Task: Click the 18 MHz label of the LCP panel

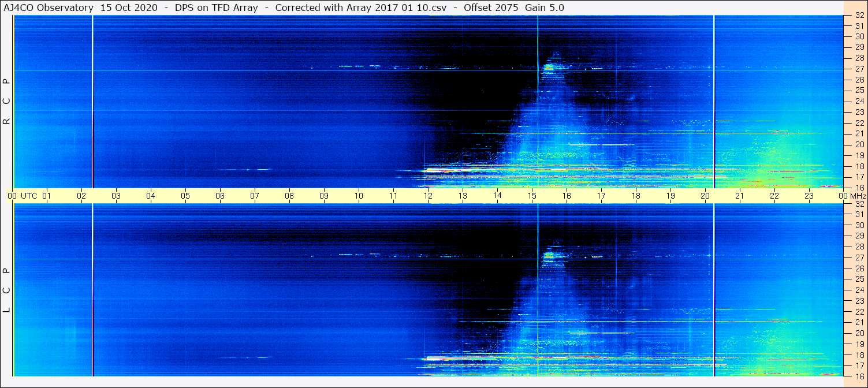Action: 859,355
